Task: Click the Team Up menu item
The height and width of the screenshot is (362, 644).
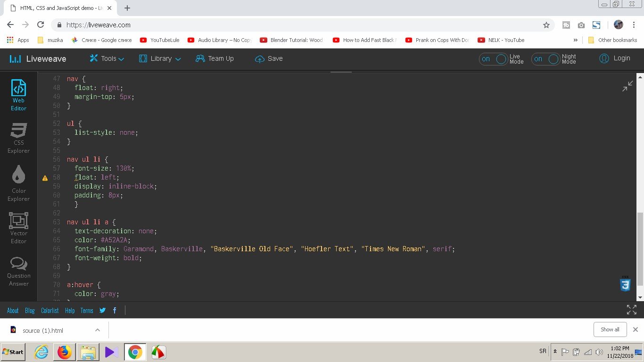Action: (x=215, y=59)
